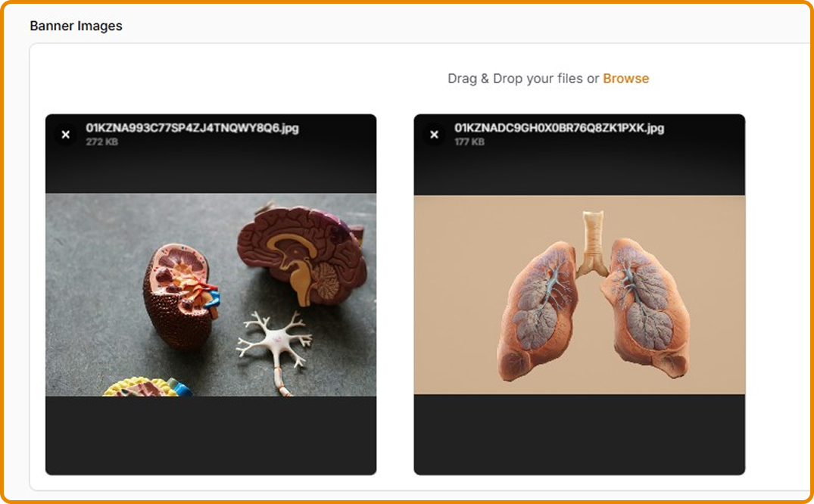814x504 pixels.
Task: Click the left lung in the second image
Action: 538,309
